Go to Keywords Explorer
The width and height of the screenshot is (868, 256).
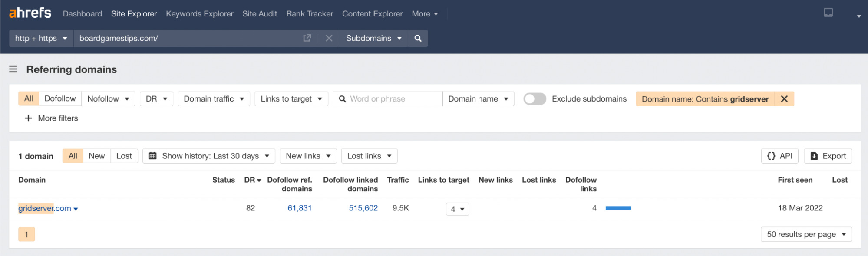[x=199, y=14]
